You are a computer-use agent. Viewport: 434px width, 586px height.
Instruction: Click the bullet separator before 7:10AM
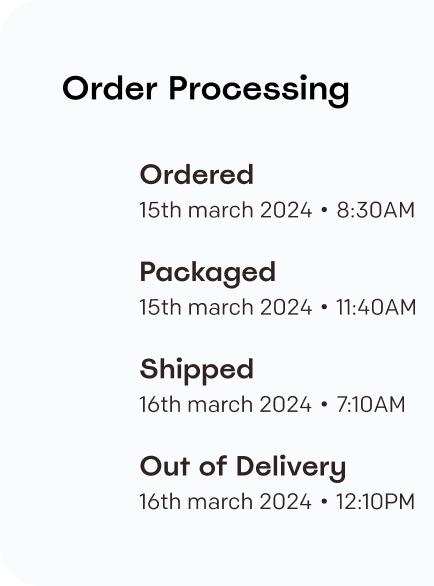pos(324,405)
